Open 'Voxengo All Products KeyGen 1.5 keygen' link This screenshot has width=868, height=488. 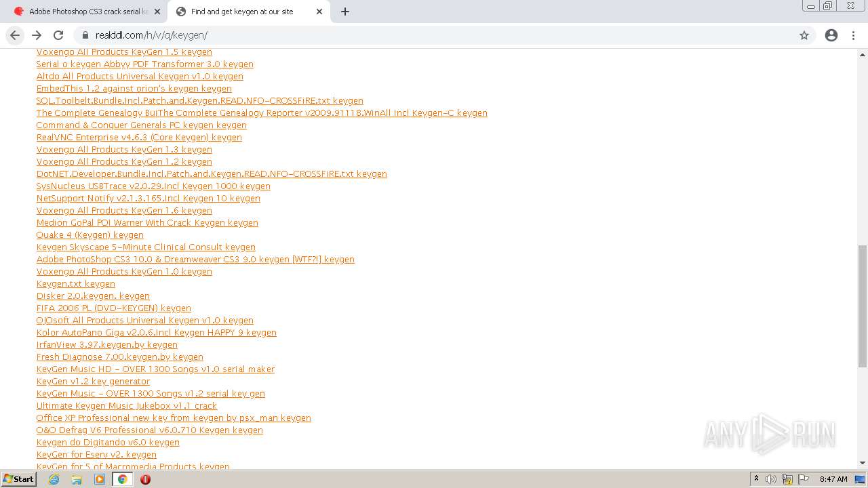124,52
